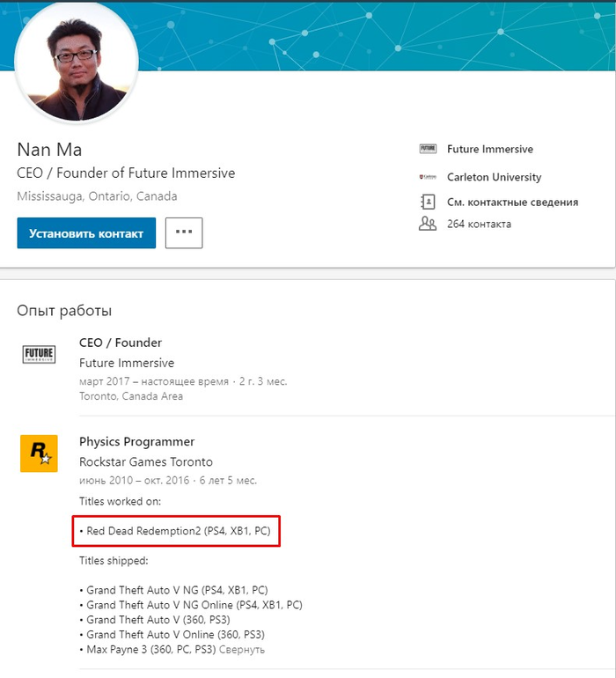Viewport: 616px width, 678px height.
Task: Open Future Immersive link beside top logo
Action: [x=489, y=150]
